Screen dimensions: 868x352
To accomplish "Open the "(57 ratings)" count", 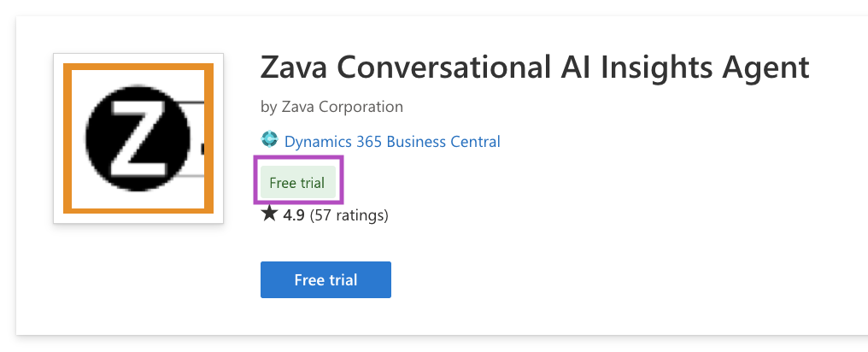I will (x=349, y=214).
